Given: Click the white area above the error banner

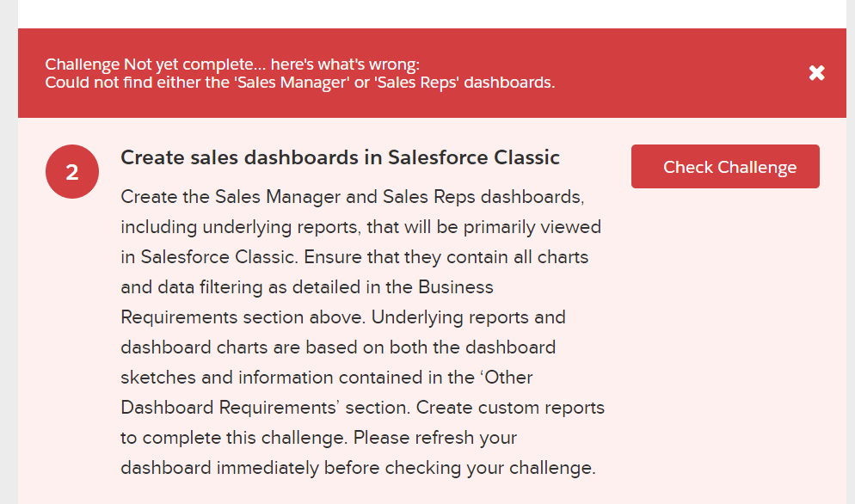Looking at the screenshot, I should 430,13.
